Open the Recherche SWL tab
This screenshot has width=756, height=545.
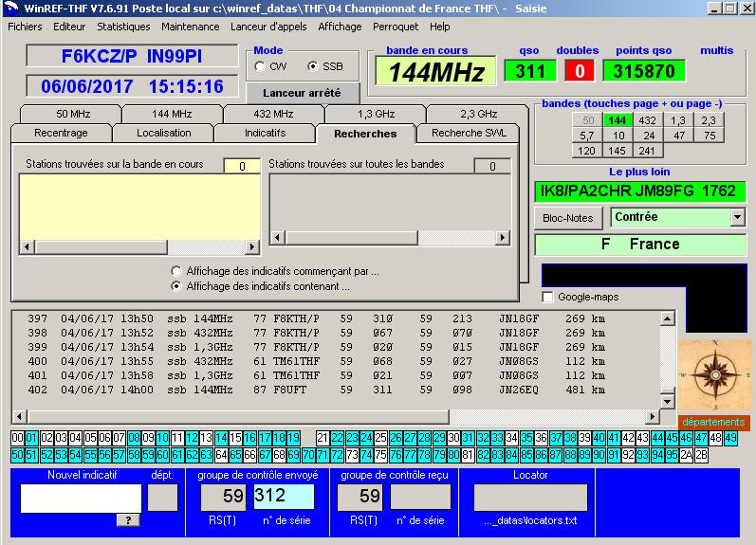(x=469, y=133)
